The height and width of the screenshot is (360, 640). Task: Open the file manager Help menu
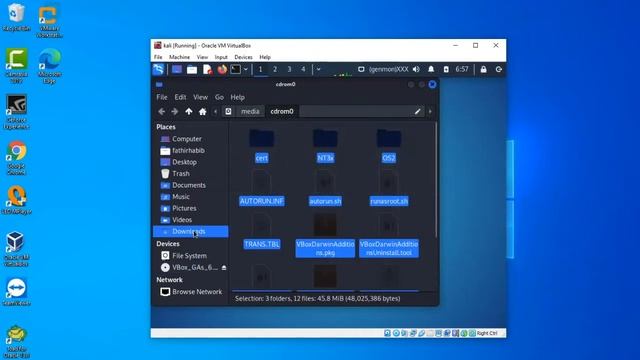click(x=237, y=97)
